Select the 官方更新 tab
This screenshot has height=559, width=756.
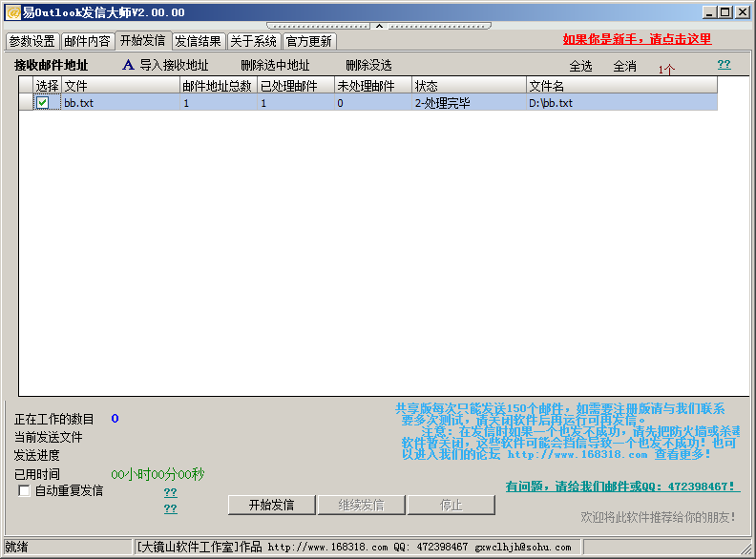coord(309,42)
